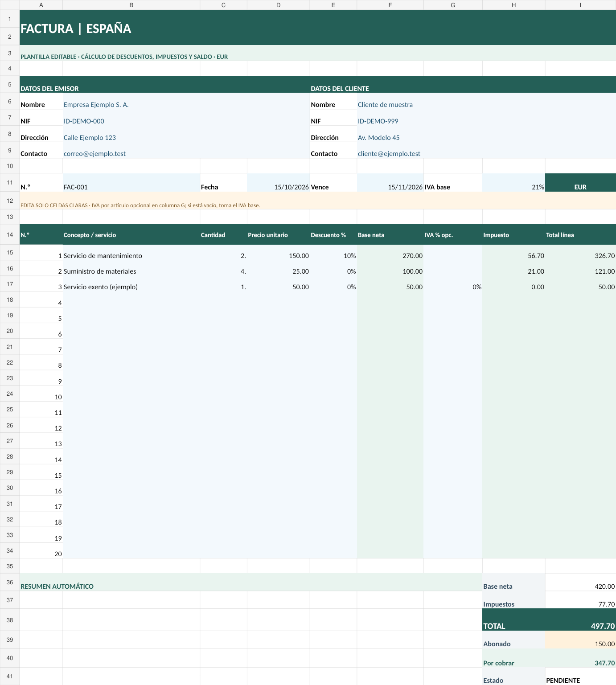616x685 pixels.
Task: Click the 'Servicio exento (ejemplo)' cell
Action: [x=131, y=284]
